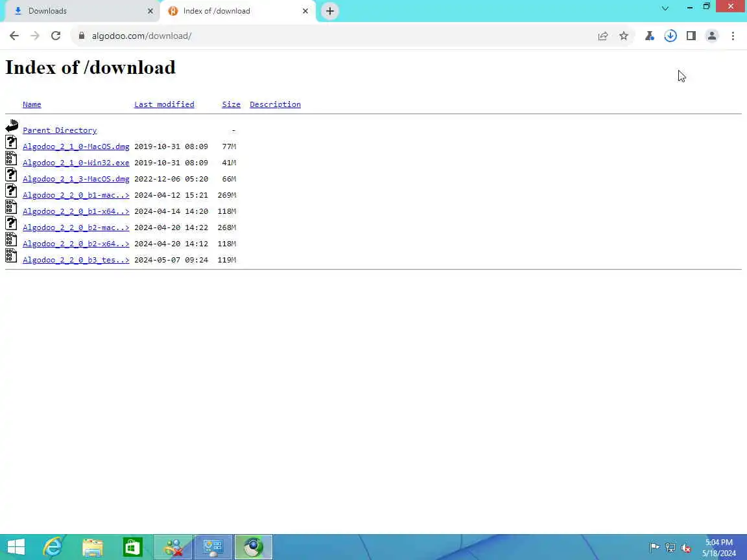This screenshot has width=747, height=560.
Task: Download the Algodoo_2_2_0_b1-mac file
Action: tap(76, 194)
